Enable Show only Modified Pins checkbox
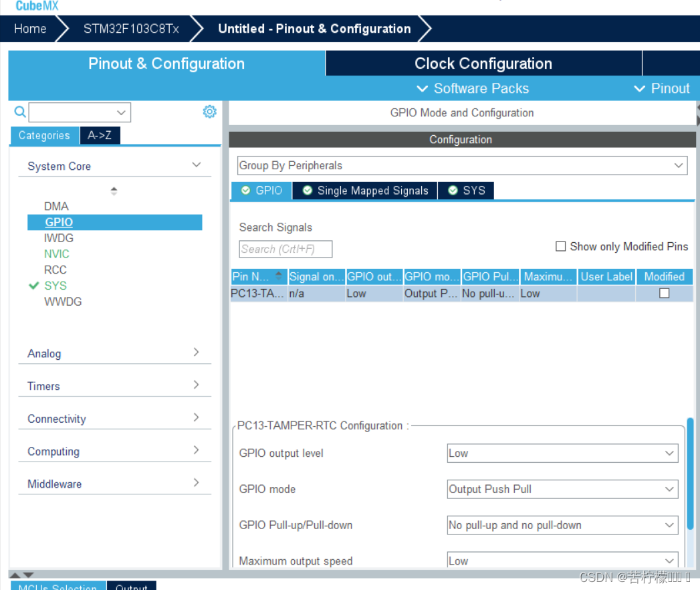The width and height of the screenshot is (700, 590). [560, 247]
